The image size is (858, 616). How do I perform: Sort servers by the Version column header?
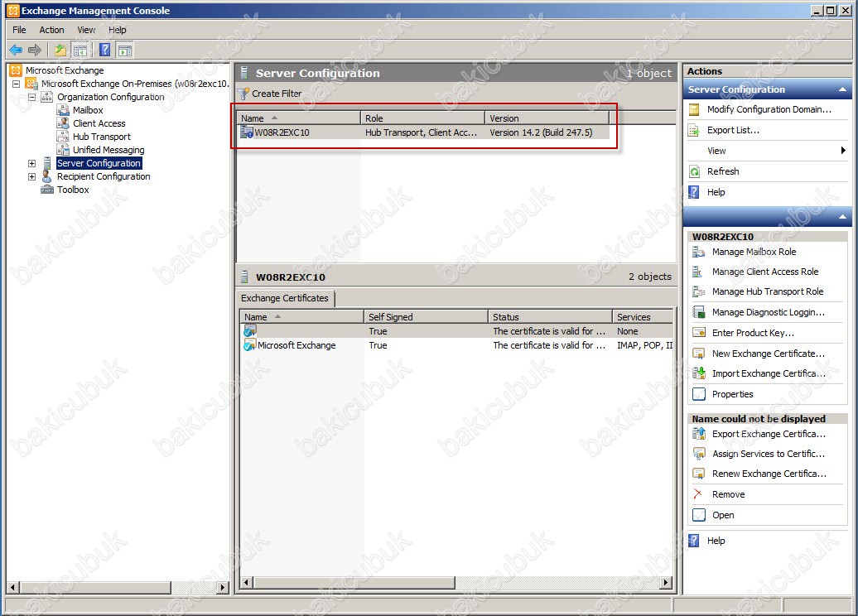547,118
